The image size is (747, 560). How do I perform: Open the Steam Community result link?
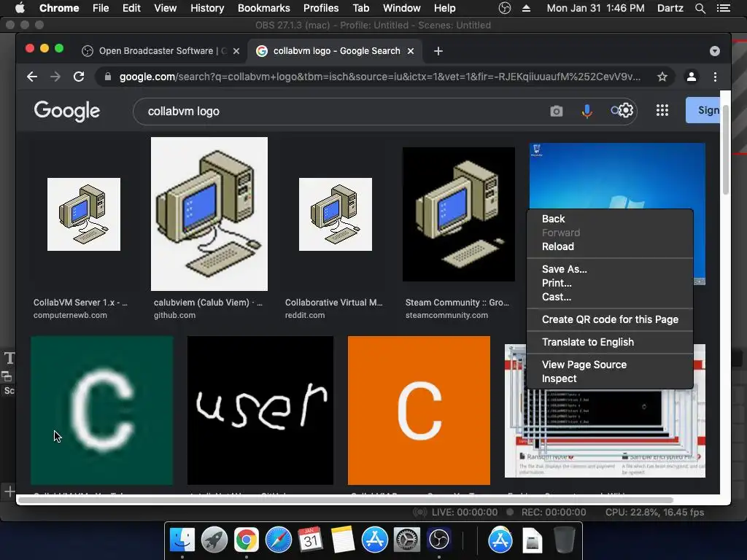pyautogui.click(x=457, y=303)
